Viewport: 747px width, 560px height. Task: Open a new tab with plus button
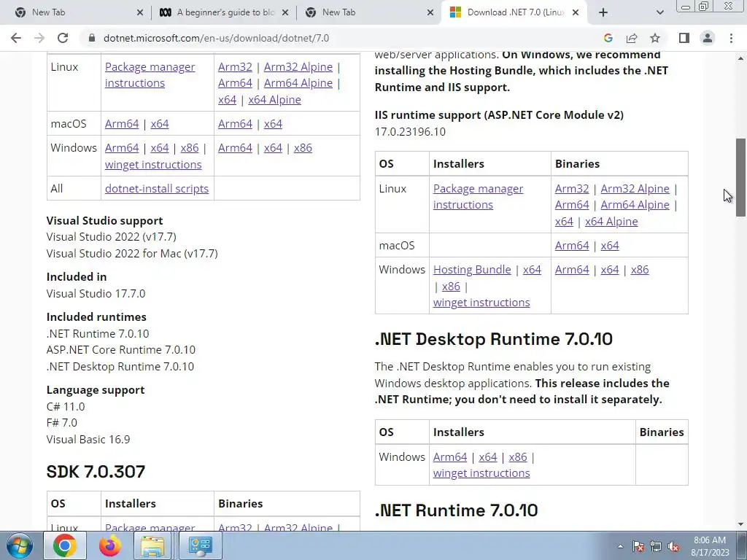point(603,12)
